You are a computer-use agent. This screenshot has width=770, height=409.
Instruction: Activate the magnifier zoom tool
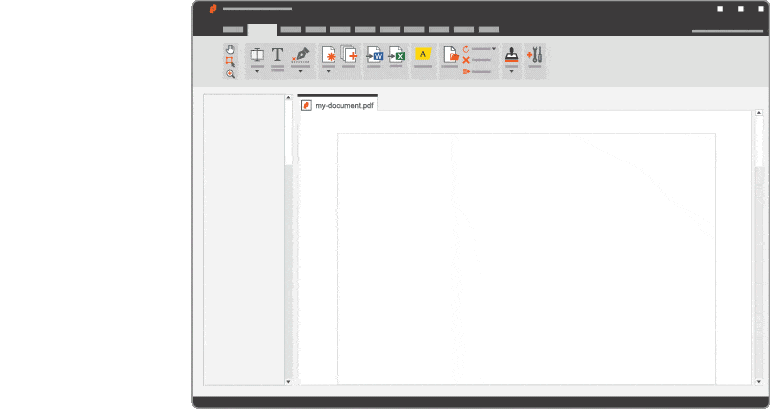tap(230, 74)
